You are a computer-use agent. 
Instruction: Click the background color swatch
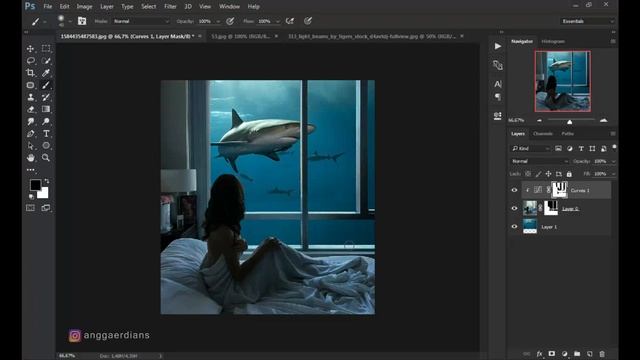point(44,194)
